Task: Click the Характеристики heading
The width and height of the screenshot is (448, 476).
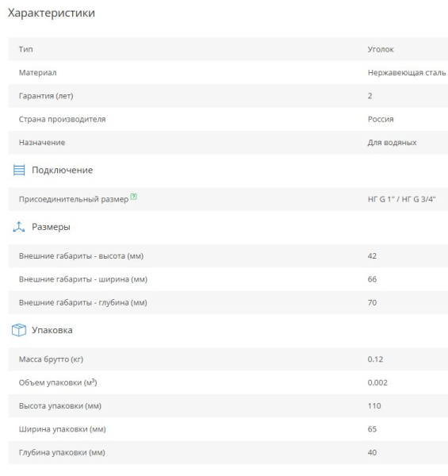Action: click(52, 13)
